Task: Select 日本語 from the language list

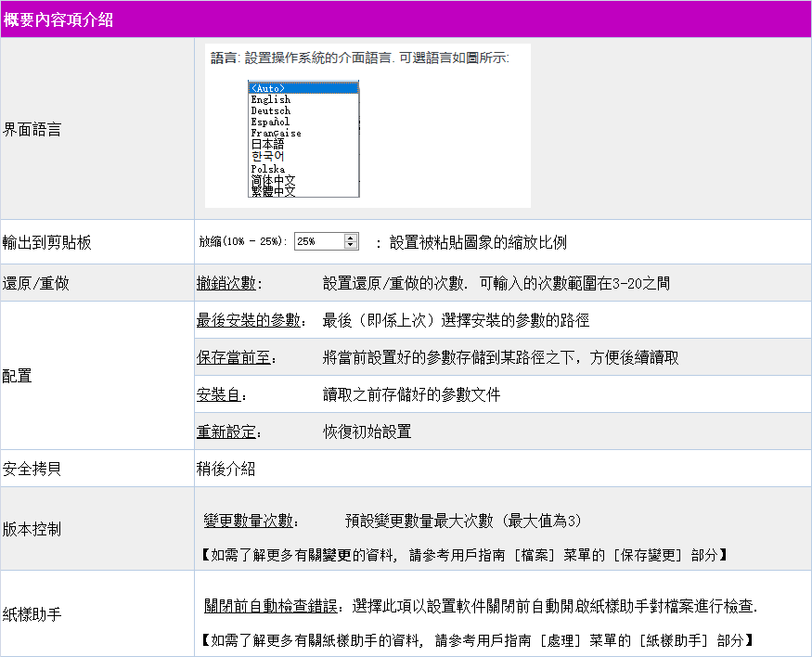Action: [267, 145]
